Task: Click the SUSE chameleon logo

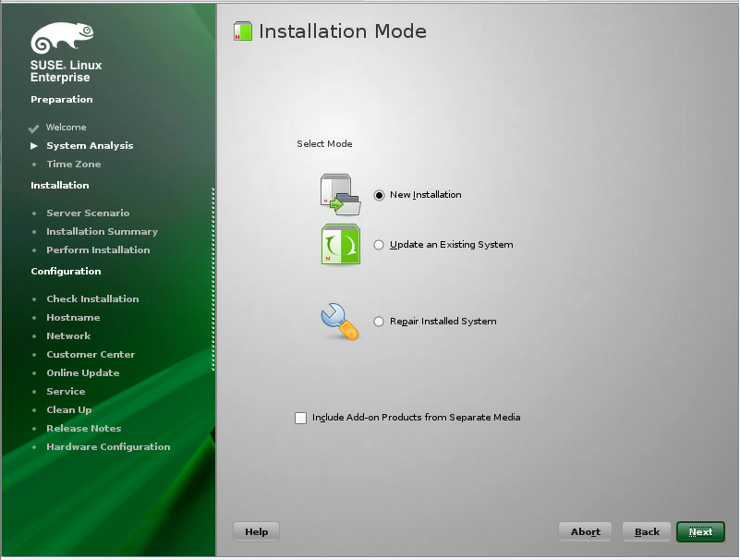Action: 62,37
